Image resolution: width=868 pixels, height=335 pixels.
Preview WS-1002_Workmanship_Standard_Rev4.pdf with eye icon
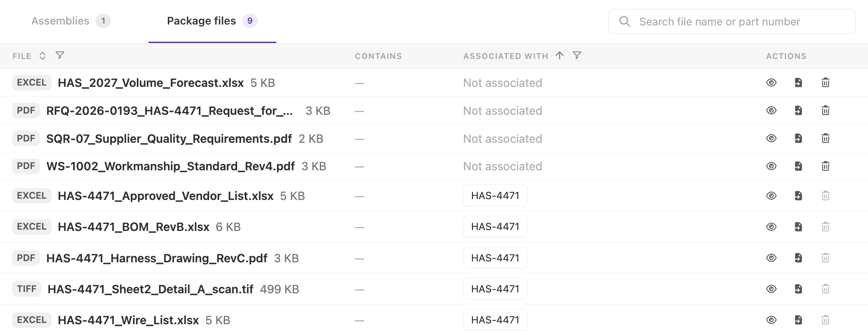pos(771,166)
